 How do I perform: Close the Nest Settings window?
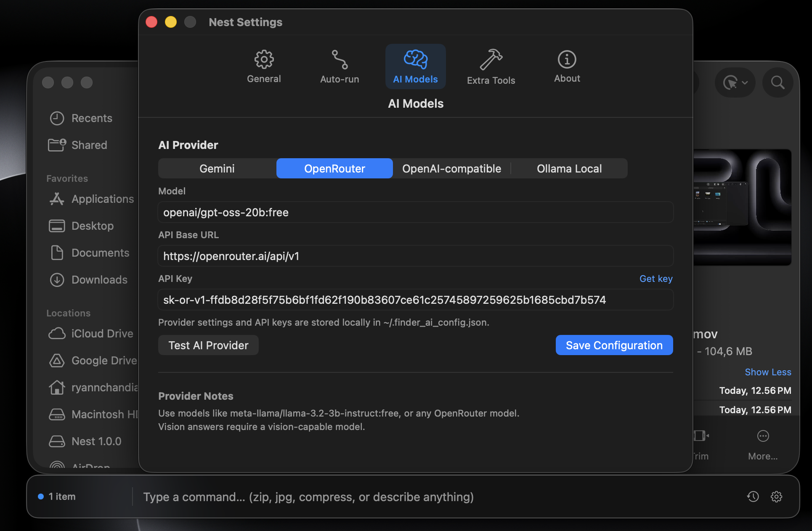click(x=151, y=22)
